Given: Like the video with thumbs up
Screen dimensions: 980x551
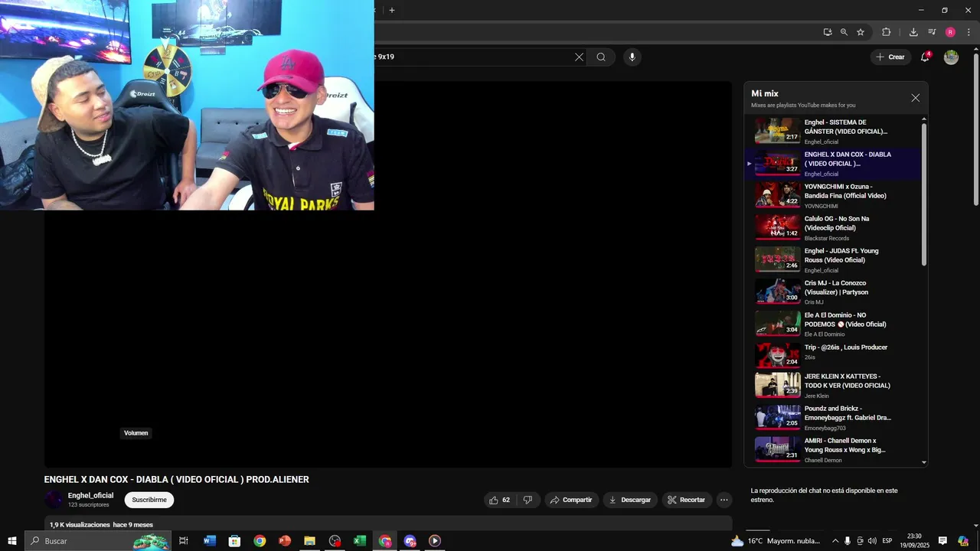Looking at the screenshot, I should [501, 500].
